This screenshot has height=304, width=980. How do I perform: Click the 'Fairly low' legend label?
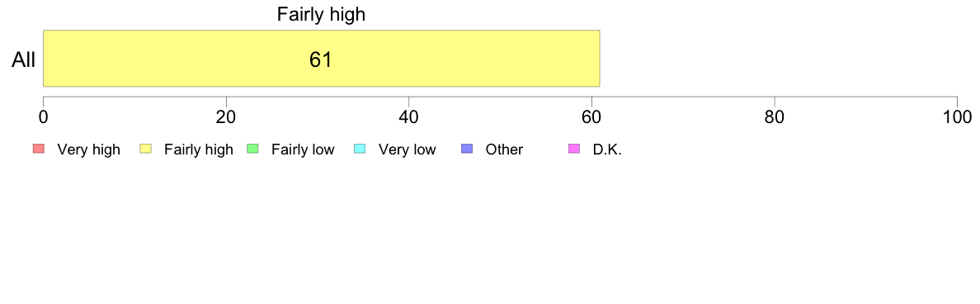(303, 150)
